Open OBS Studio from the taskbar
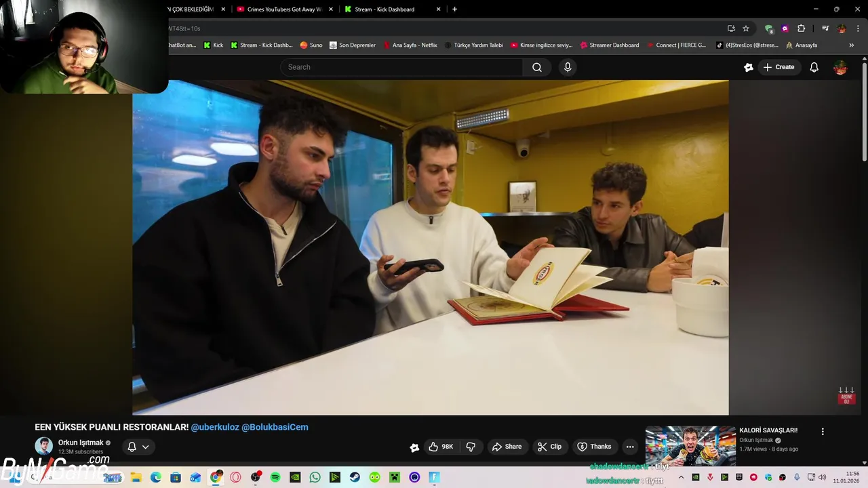This screenshot has width=868, height=488. point(256,477)
